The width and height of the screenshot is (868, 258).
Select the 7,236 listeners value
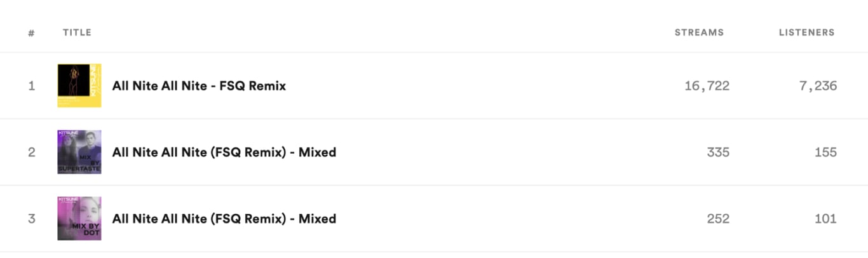pos(818,86)
